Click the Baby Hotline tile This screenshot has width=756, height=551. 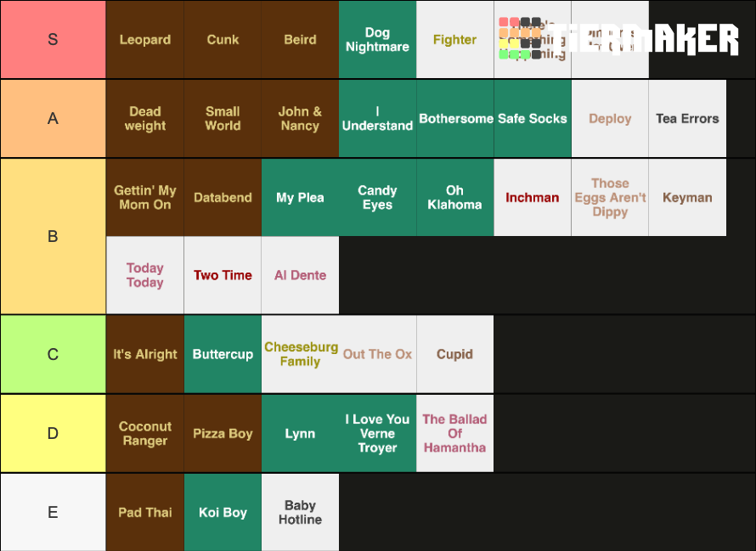[300, 513]
